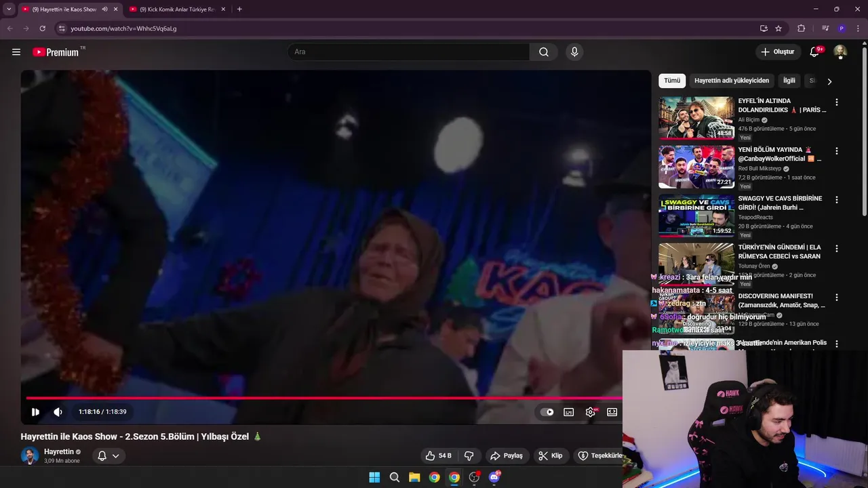Open options menu for YENİ BÖLÜM YAYINDA video

(x=836, y=151)
